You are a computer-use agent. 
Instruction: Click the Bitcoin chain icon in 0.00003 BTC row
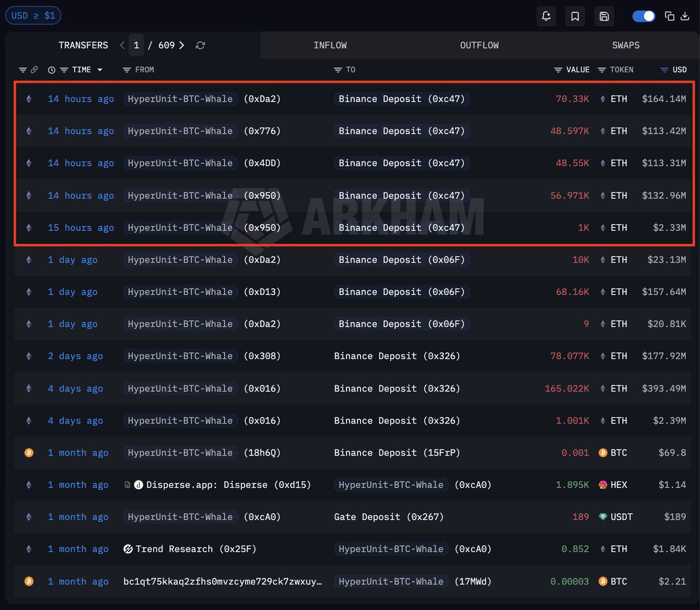pyautogui.click(x=29, y=581)
